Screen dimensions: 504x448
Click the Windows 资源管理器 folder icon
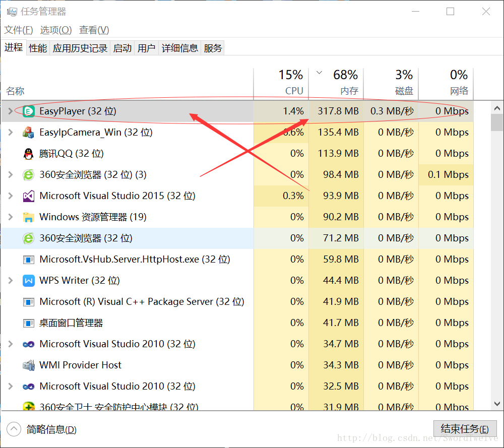29,217
